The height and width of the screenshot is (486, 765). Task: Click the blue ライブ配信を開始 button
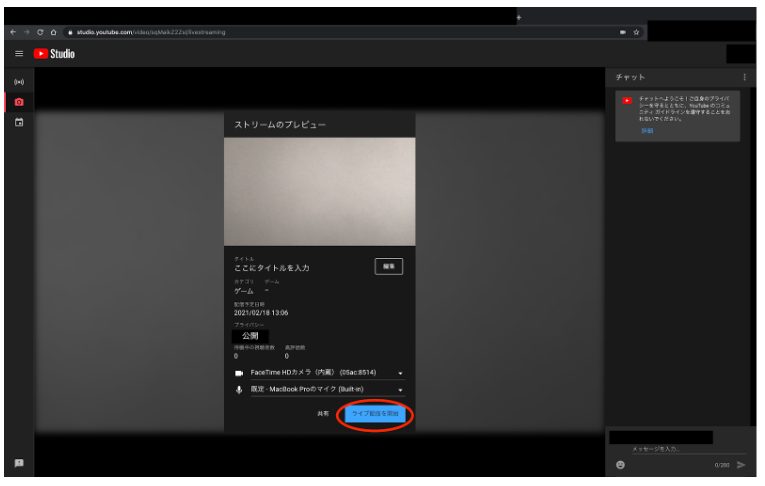(x=376, y=413)
